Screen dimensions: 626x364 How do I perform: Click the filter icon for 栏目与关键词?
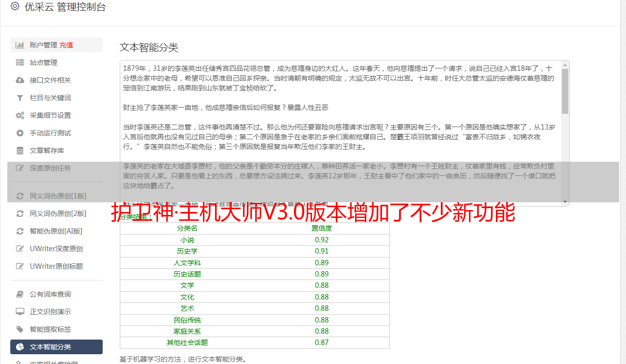point(20,98)
